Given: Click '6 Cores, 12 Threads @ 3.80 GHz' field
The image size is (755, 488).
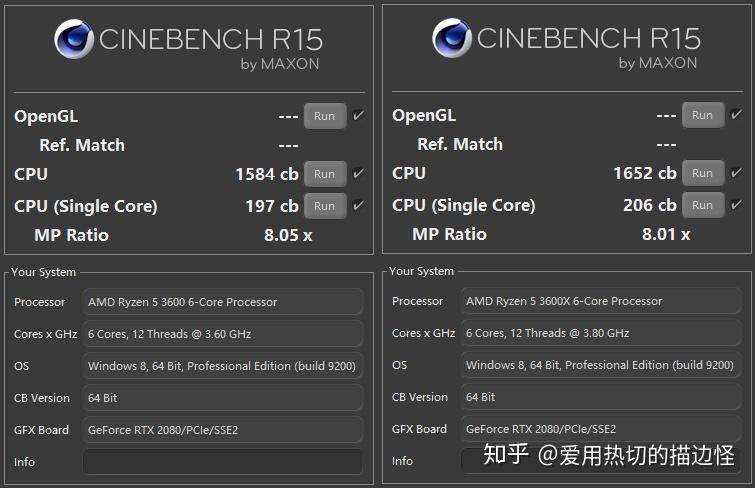Looking at the screenshot, I should (600, 333).
